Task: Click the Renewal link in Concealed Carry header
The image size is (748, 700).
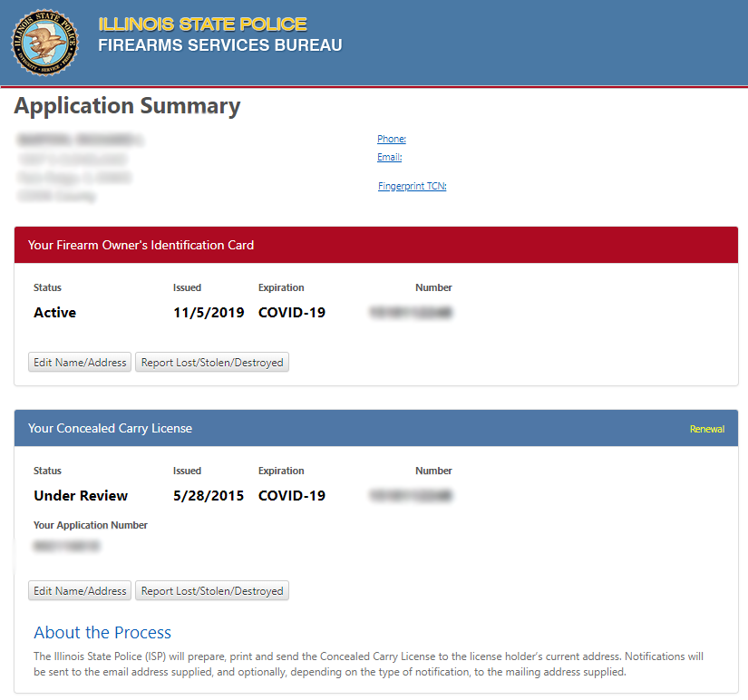Action: pos(707,429)
